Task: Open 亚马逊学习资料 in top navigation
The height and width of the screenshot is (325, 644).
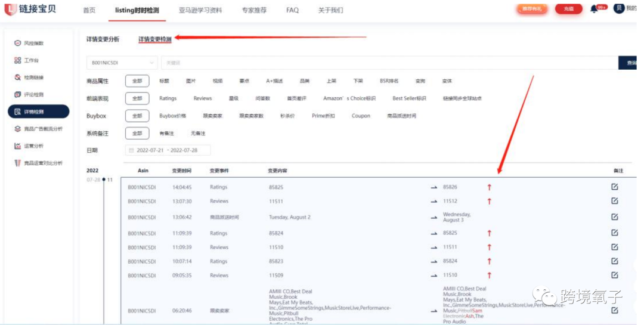Action: click(200, 10)
